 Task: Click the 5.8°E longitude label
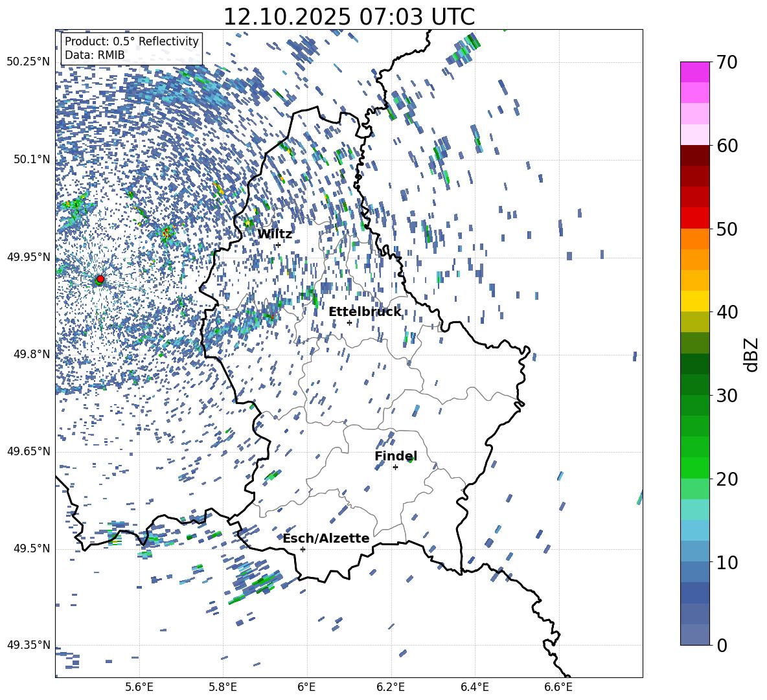pyautogui.click(x=223, y=687)
